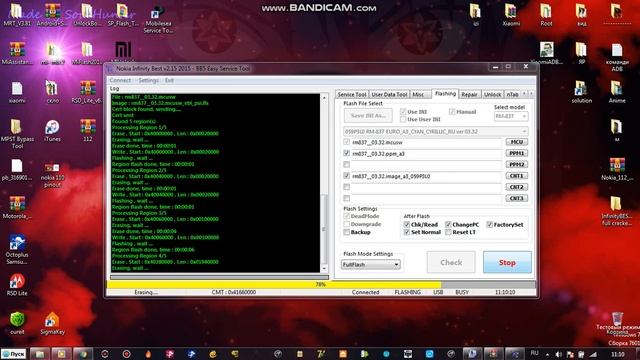Screen dimensions: 640x360
Task: Click the Stop button
Action: coord(507,262)
